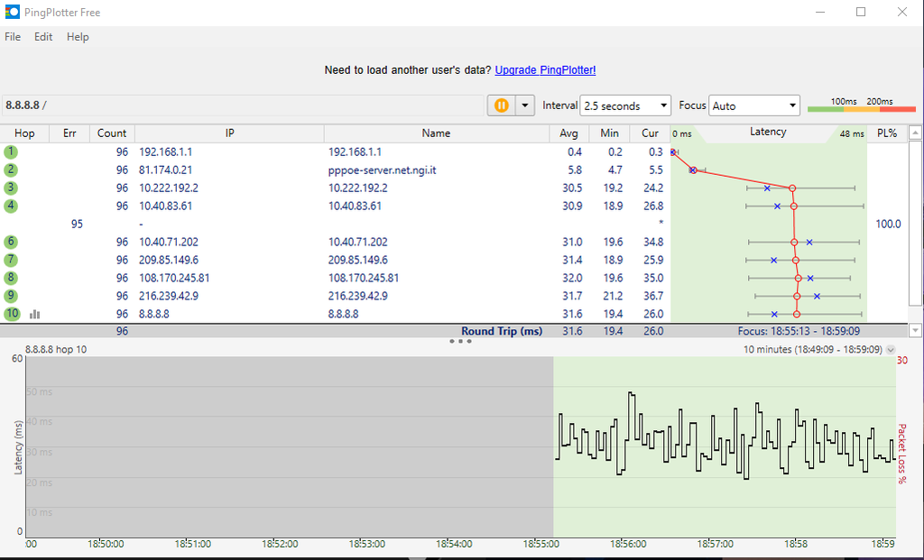
Task: Open the Edit menu
Action: [x=43, y=36]
